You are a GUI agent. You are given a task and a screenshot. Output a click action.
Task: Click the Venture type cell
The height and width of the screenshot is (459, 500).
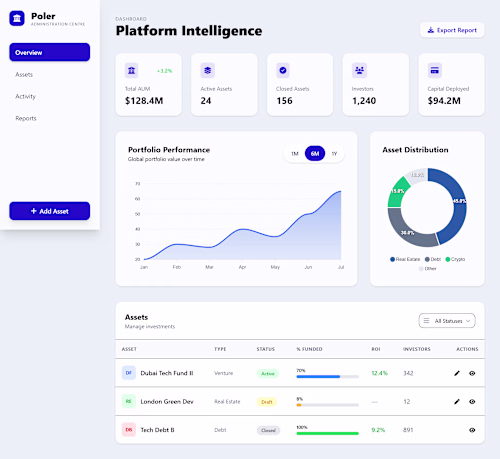pyautogui.click(x=224, y=373)
